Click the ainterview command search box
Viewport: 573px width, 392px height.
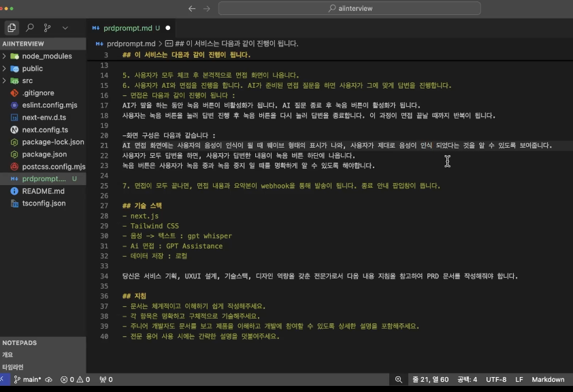tap(349, 8)
